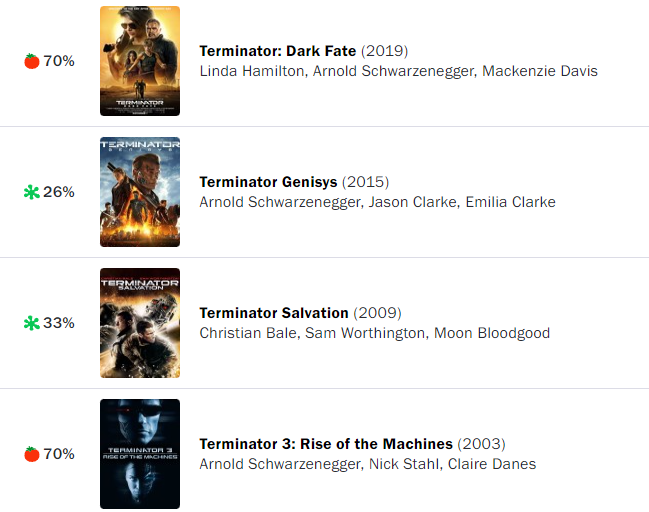
Task: Open the Terminator Salvation poster thumbnail
Action: pos(140,323)
